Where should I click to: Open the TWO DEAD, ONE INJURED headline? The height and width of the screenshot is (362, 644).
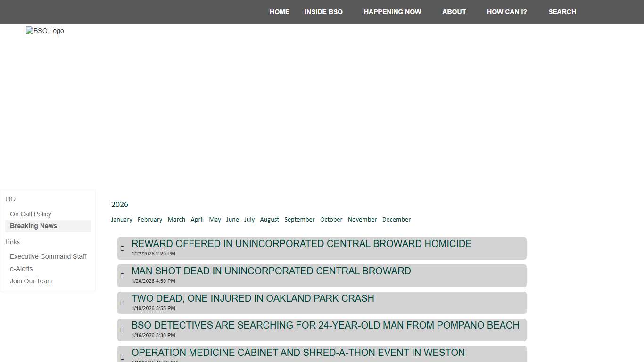point(253,298)
